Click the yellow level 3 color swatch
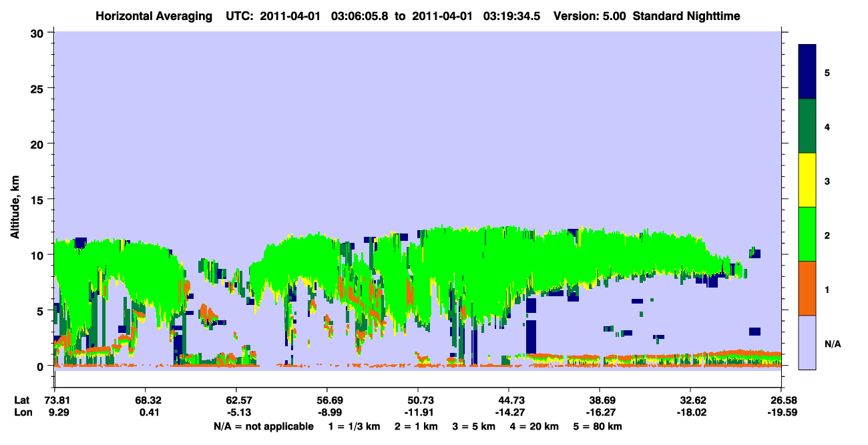 tap(807, 180)
